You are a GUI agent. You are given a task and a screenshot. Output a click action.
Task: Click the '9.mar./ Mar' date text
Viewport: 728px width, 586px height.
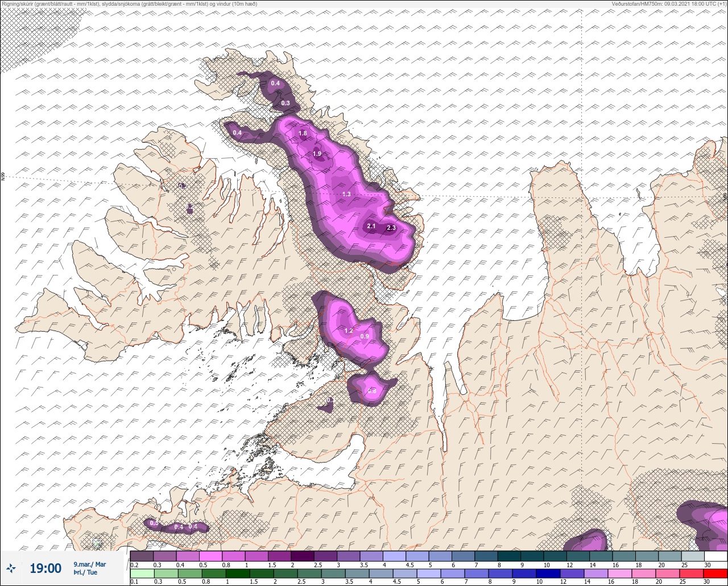(x=90, y=564)
